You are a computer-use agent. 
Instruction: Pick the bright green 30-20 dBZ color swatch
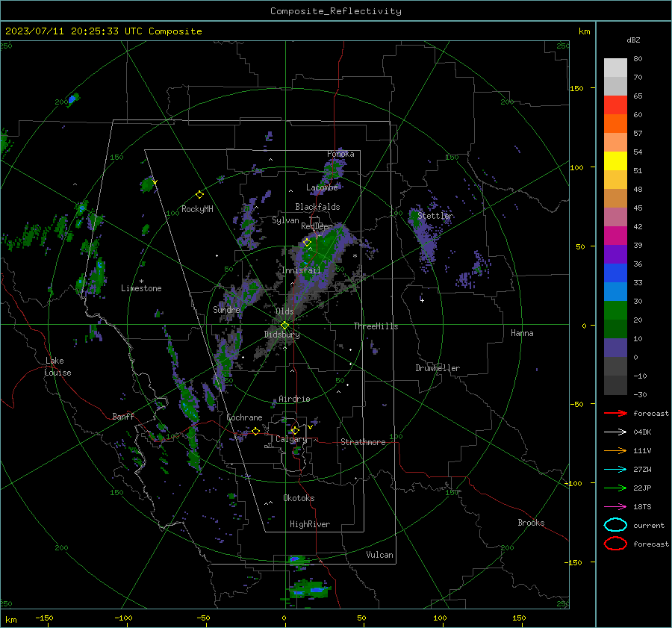pos(615,311)
